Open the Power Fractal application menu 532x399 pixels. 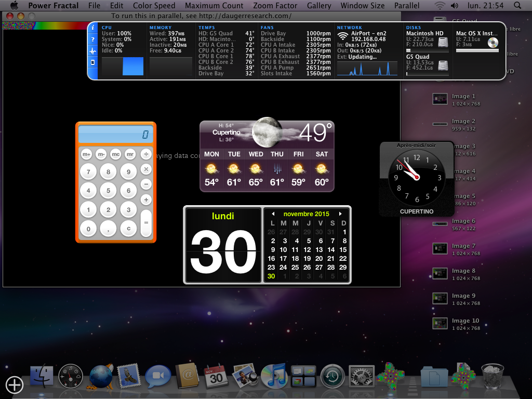click(x=54, y=5)
